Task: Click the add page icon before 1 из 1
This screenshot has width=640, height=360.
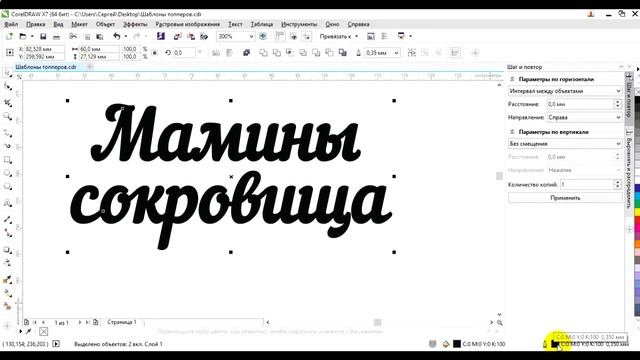Action: pos(27,322)
